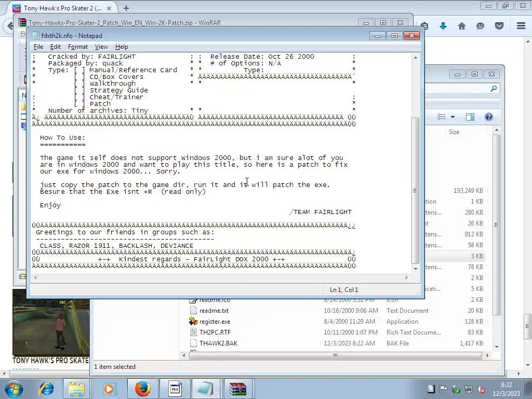Click the WinRAR window title bar icon
This screenshot has width=532, height=399.
tap(22, 22)
